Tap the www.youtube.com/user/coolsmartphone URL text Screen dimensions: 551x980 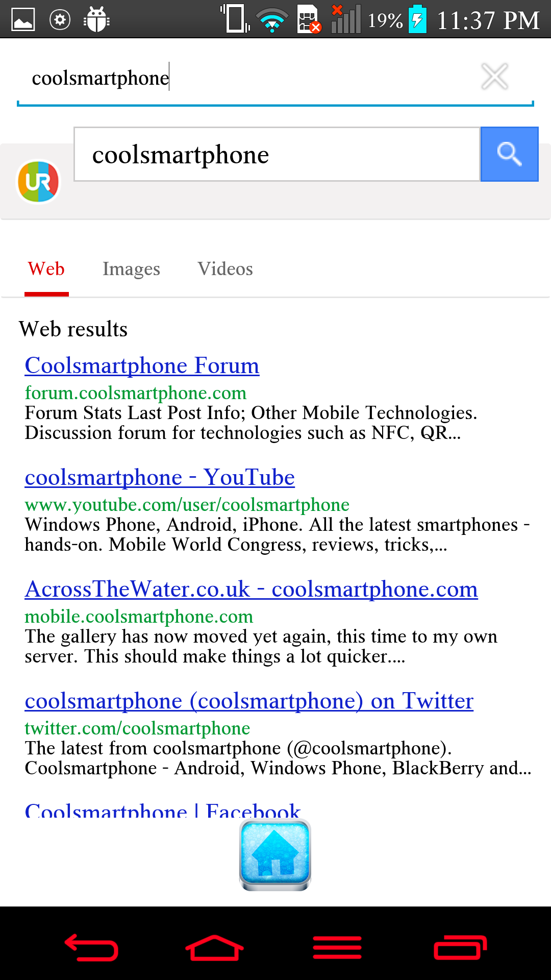pyautogui.click(x=187, y=505)
